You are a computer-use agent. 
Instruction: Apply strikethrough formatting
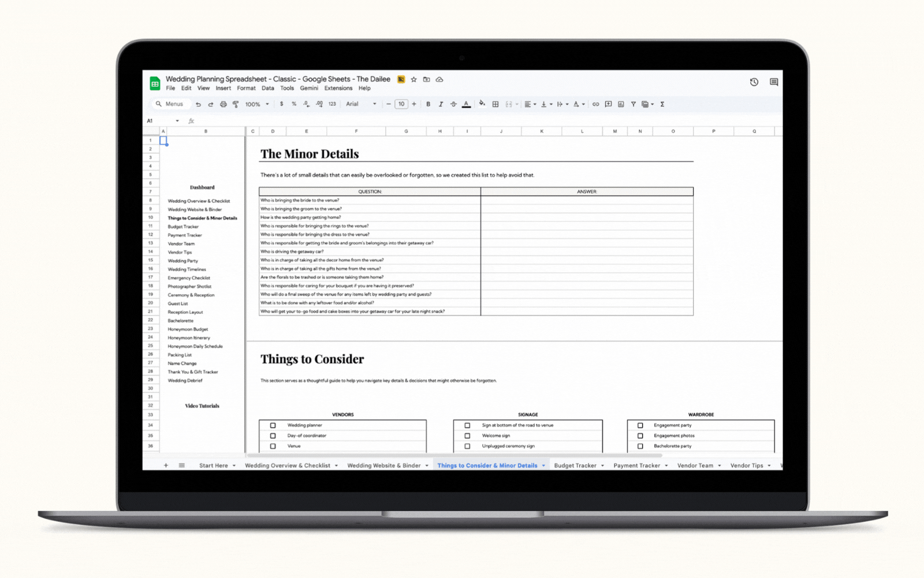453,104
